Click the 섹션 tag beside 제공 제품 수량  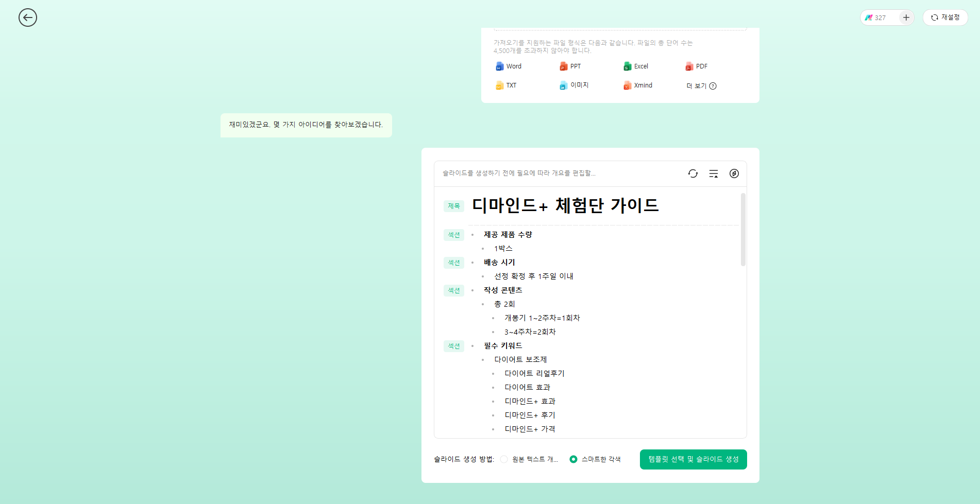pos(454,235)
